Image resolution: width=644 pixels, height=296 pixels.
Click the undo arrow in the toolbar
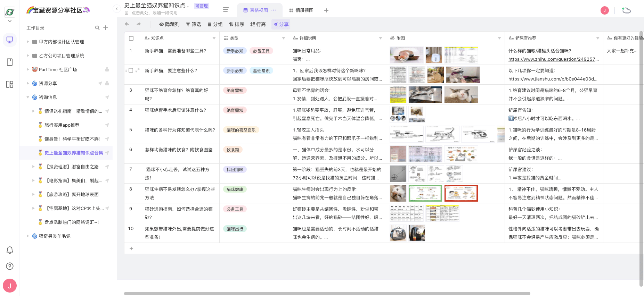click(x=127, y=24)
